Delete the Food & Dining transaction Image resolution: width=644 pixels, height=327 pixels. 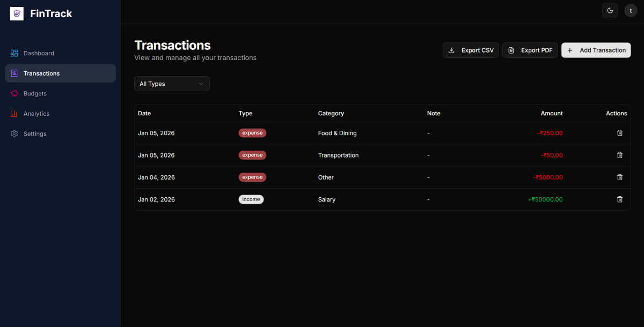(x=619, y=133)
